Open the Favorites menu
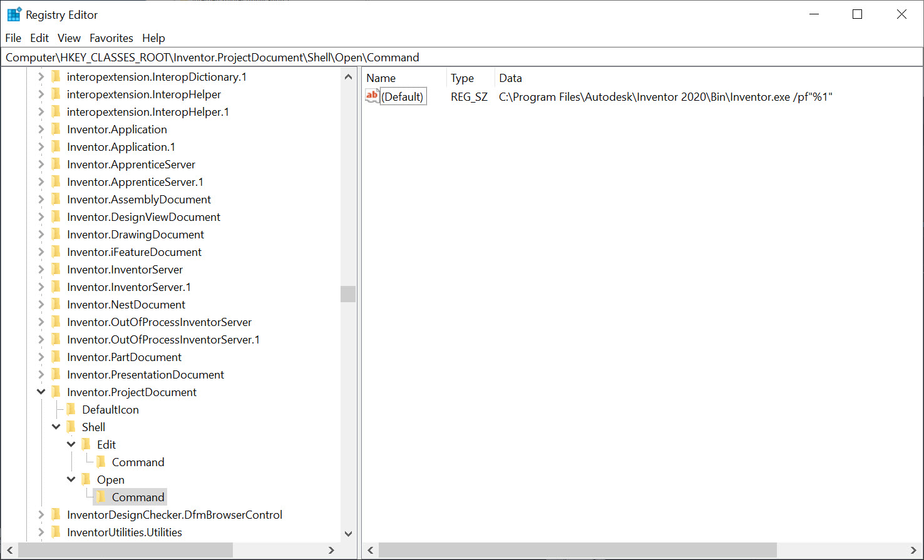924x560 pixels. click(x=111, y=38)
